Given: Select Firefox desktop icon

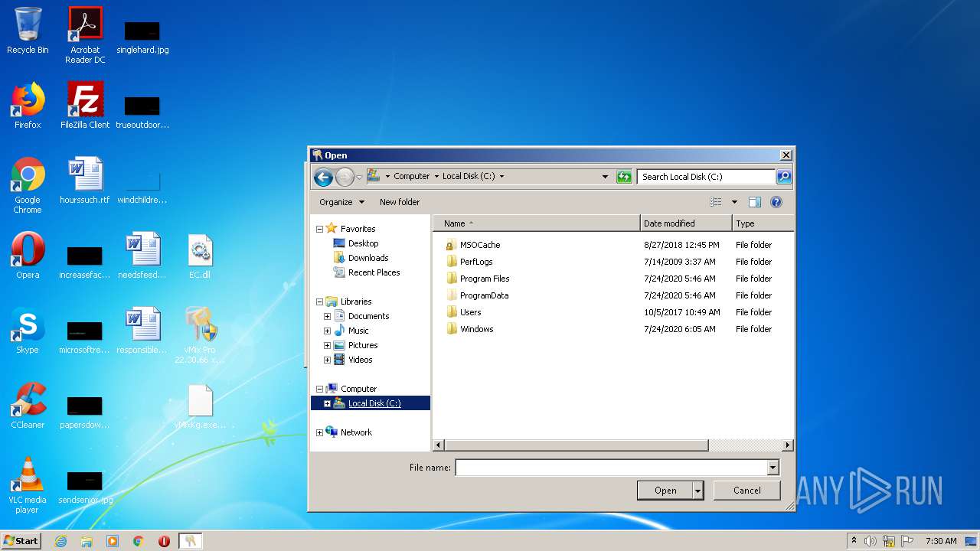Looking at the screenshot, I should [28, 106].
